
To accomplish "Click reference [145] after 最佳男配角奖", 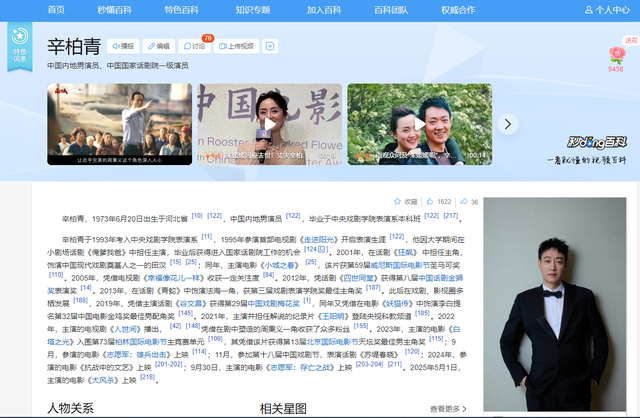I will click(186, 313).
